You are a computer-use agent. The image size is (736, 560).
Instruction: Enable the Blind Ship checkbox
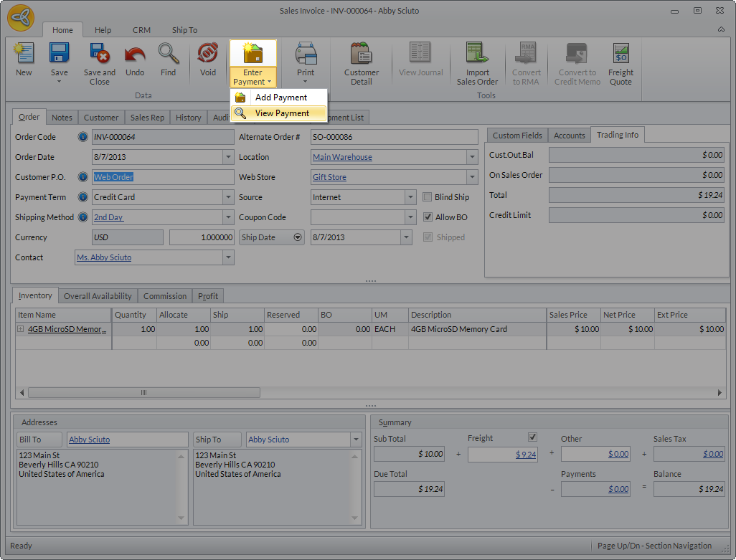click(428, 197)
